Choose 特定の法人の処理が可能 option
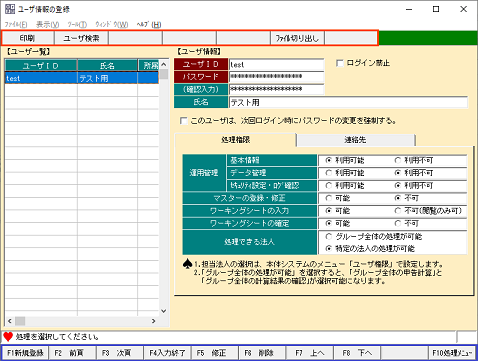Screen dimensions: 478x361 pyautogui.click(x=329, y=248)
